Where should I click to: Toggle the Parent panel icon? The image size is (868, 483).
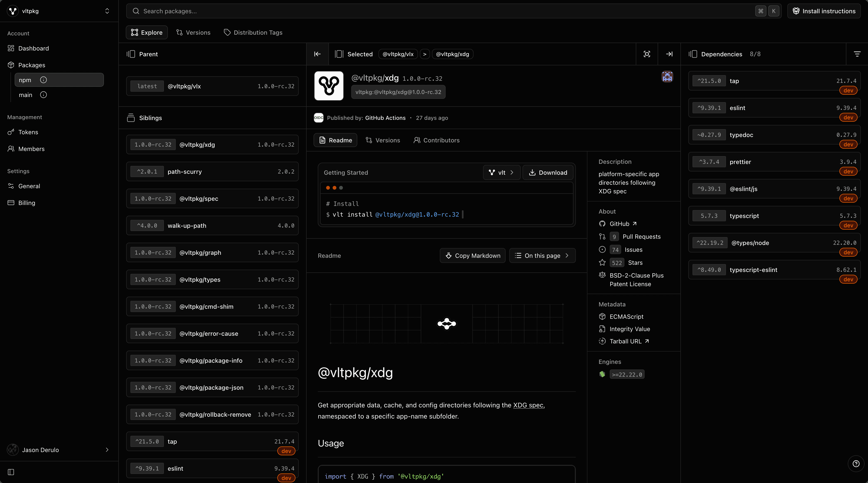[131, 54]
